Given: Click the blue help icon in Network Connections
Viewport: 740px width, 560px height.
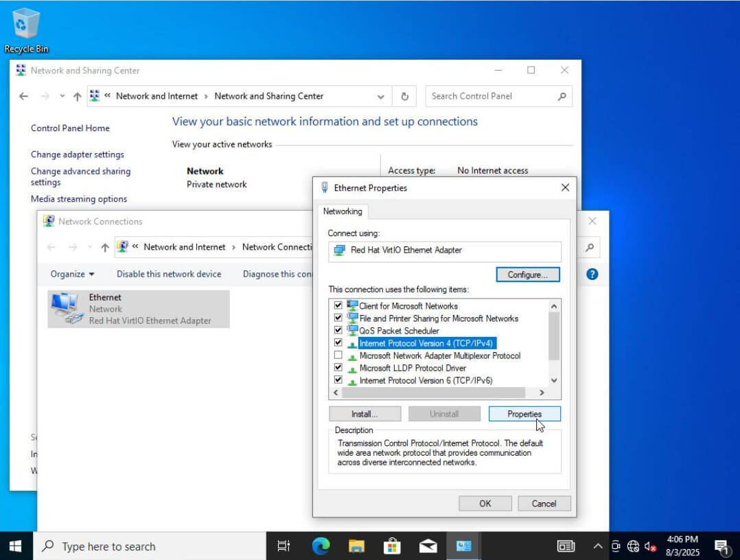Looking at the screenshot, I should click(x=592, y=274).
